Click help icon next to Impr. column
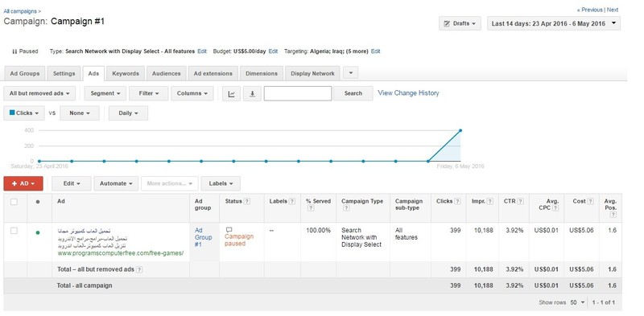This screenshot has height=316, width=644. coord(490,202)
